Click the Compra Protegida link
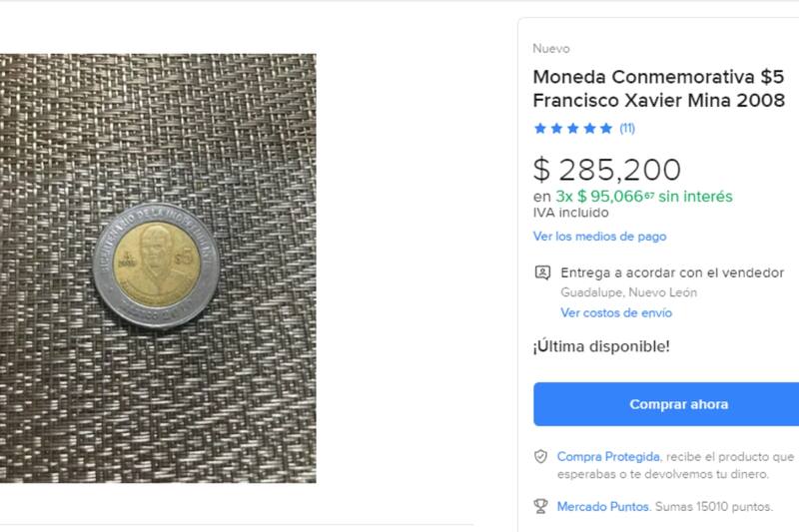The image size is (799, 532). (x=608, y=457)
